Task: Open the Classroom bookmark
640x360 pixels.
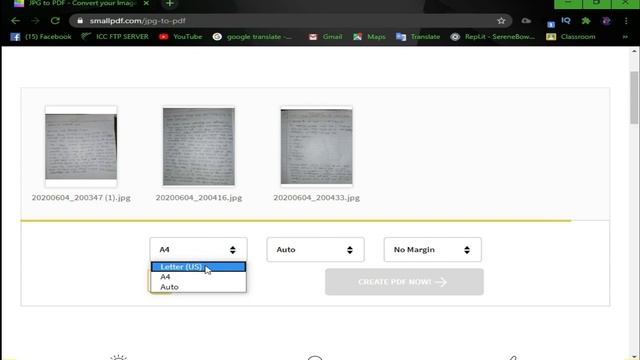Action: coord(571,37)
